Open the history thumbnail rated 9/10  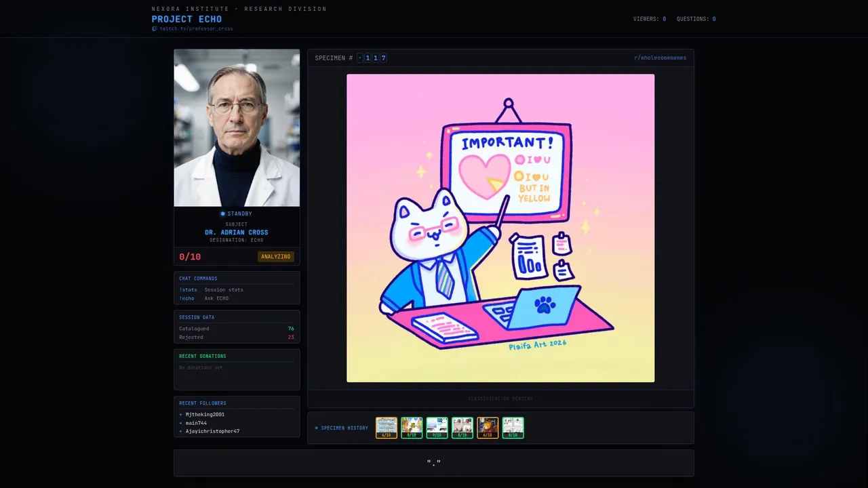pyautogui.click(x=437, y=428)
